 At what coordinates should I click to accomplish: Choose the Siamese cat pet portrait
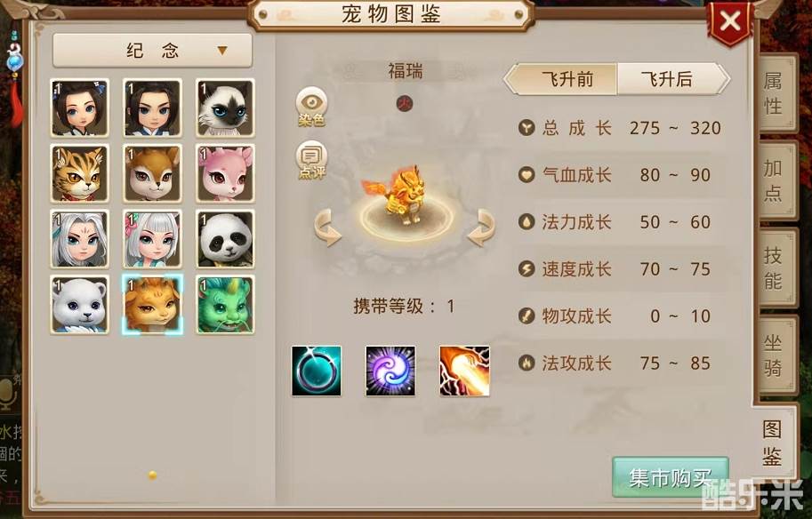tap(225, 108)
